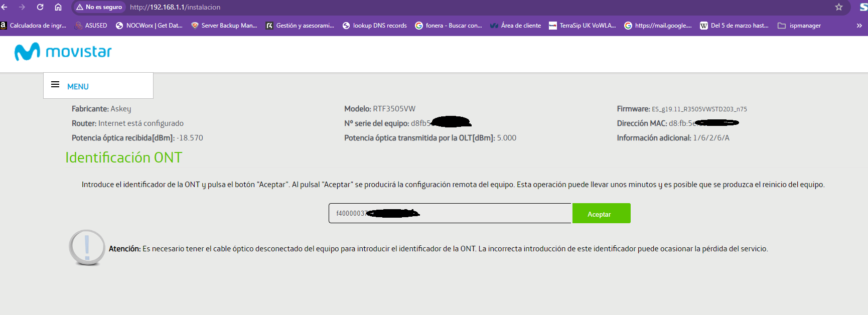Click the attention warning exclamation icon
Screen dimensions: 868x315
87,247
